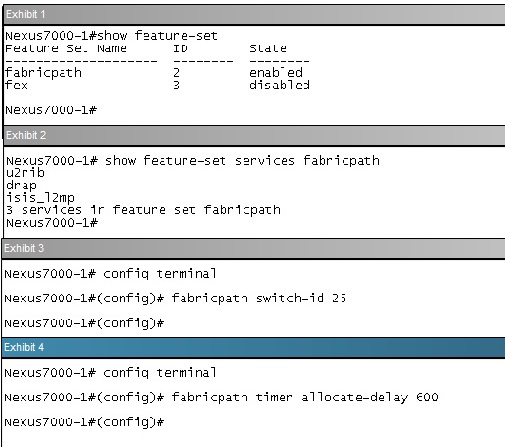Click the 'u2rib' service line
This screenshot has width=505, height=447.
(25, 173)
